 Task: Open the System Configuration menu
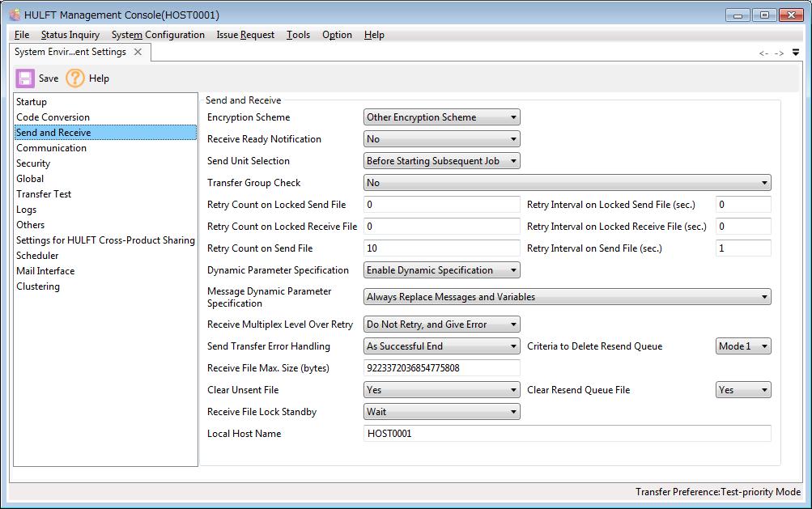point(158,35)
